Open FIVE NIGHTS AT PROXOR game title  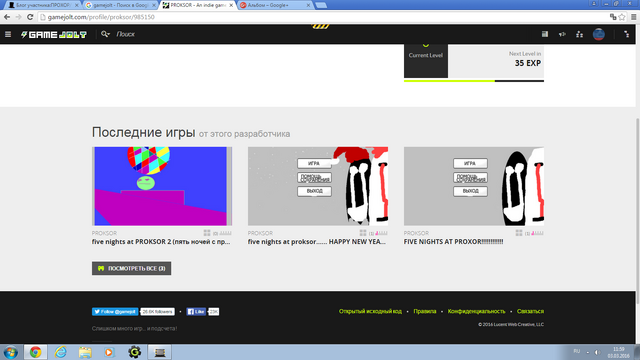point(453,242)
